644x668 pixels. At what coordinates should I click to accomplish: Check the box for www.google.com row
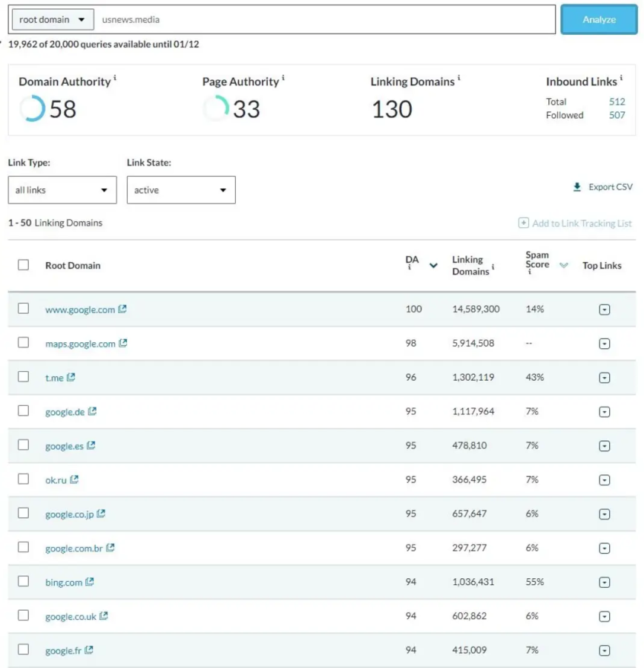tap(24, 309)
